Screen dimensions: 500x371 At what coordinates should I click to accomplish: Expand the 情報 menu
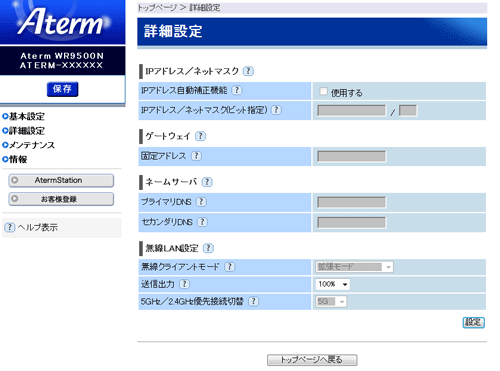(x=15, y=159)
